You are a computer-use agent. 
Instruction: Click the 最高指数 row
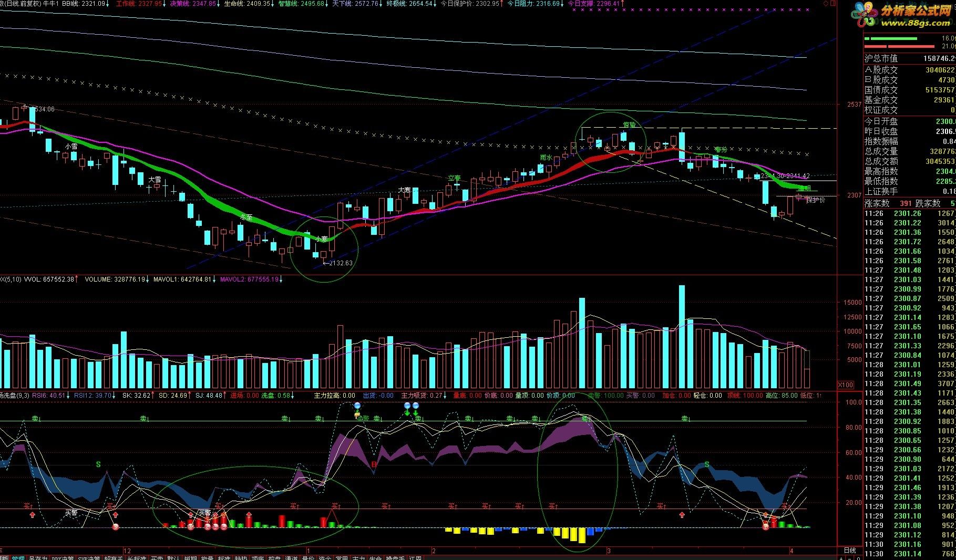(x=910, y=171)
